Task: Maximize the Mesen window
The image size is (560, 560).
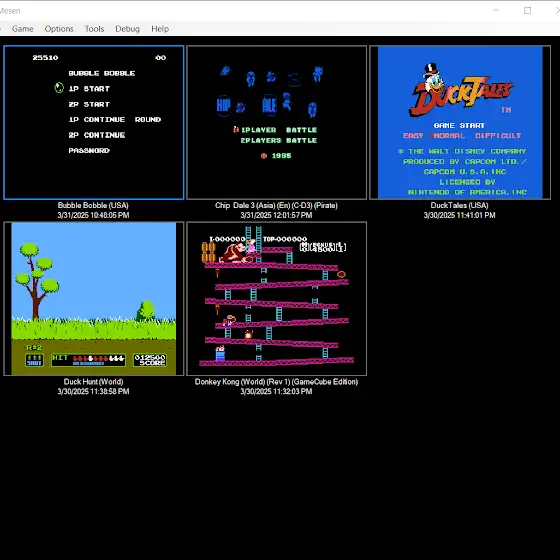Action: point(527,11)
